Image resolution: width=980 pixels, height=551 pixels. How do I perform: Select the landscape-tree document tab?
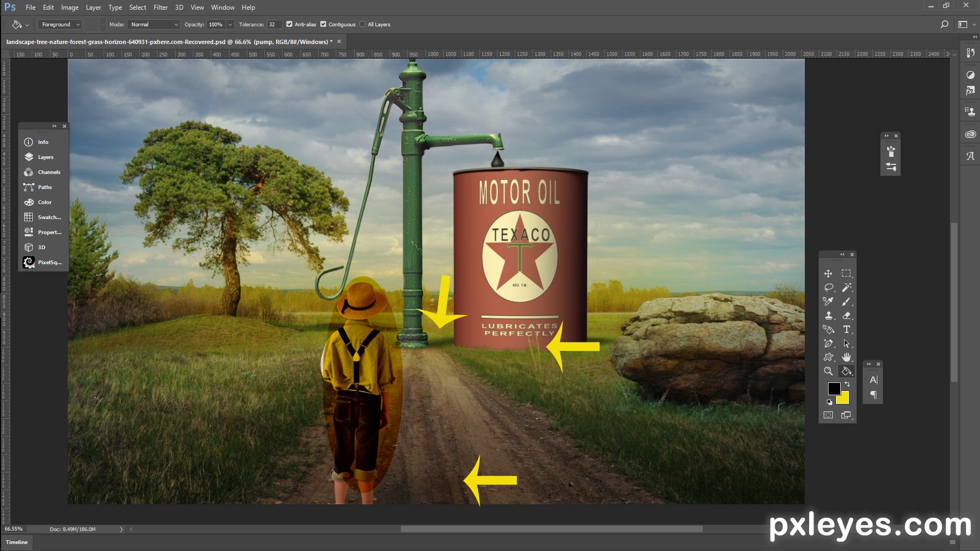coord(169,41)
